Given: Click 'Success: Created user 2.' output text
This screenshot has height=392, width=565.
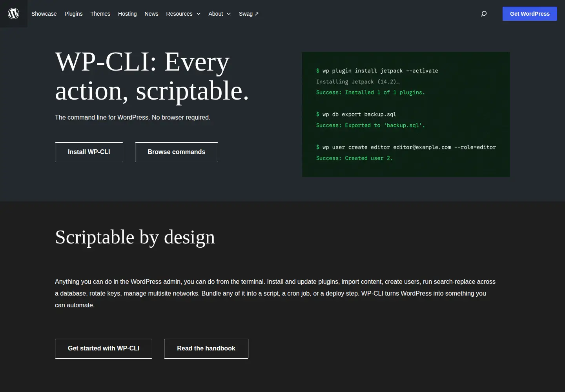Looking at the screenshot, I should pos(354,158).
